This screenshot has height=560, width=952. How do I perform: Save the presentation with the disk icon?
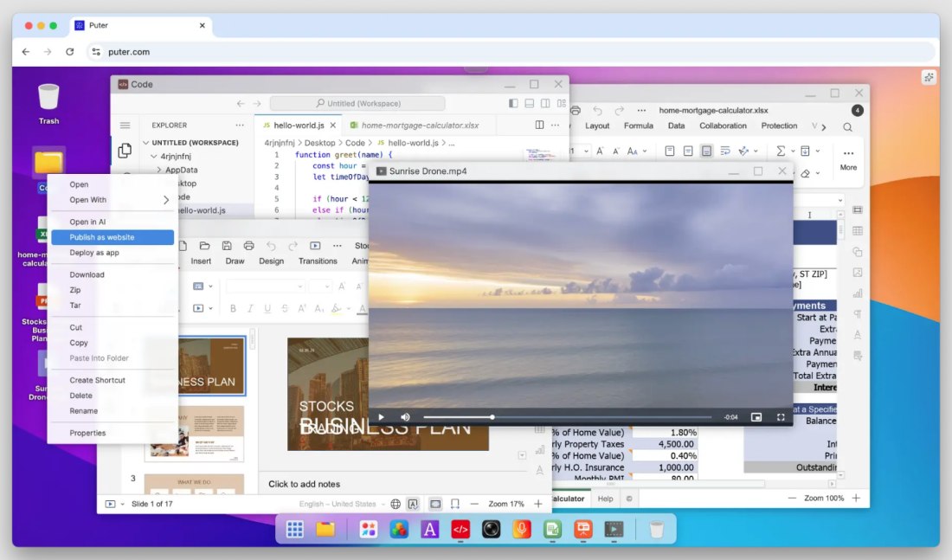(227, 246)
